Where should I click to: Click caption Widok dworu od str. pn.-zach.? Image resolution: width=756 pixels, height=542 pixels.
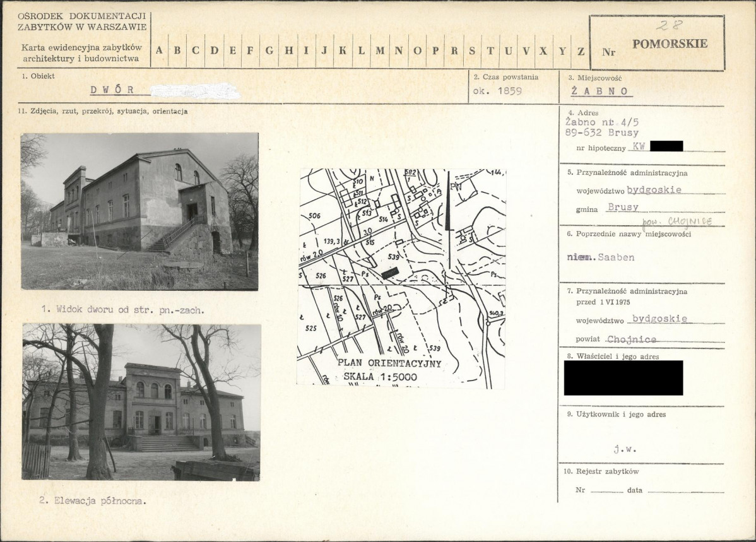point(124,310)
